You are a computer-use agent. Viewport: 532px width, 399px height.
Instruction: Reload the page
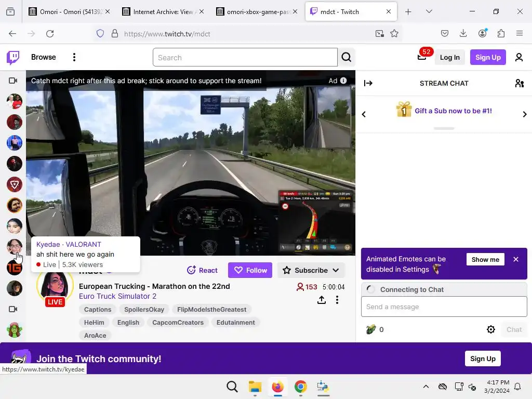50,34
